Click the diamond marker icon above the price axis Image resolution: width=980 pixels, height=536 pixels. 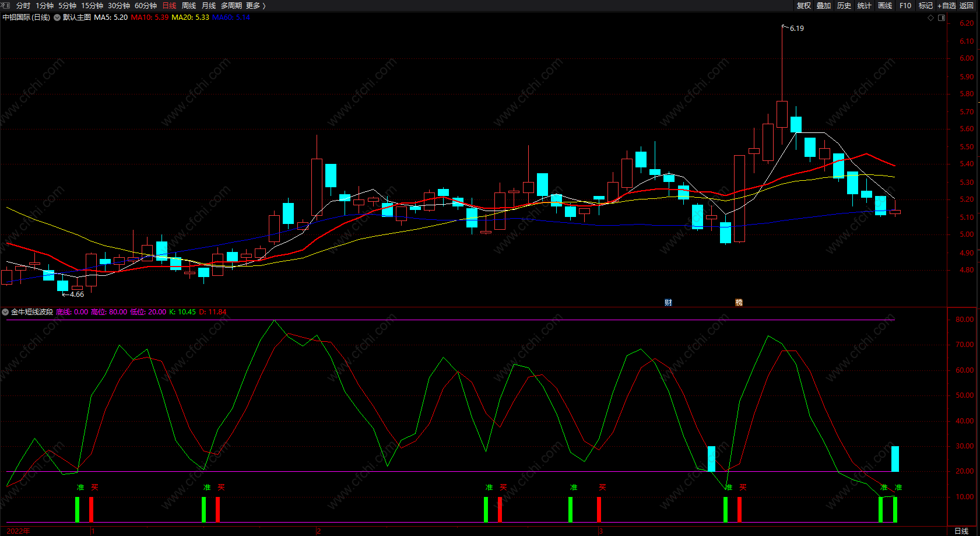coord(931,17)
